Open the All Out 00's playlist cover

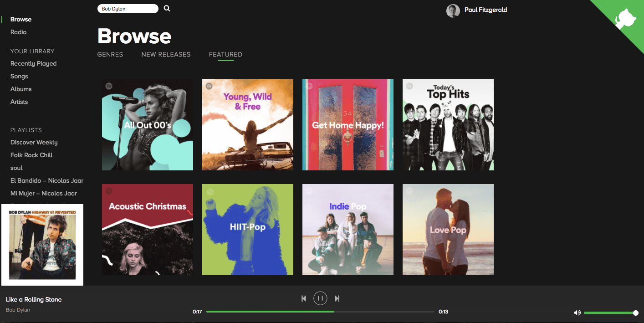pyautogui.click(x=148, y=125)
